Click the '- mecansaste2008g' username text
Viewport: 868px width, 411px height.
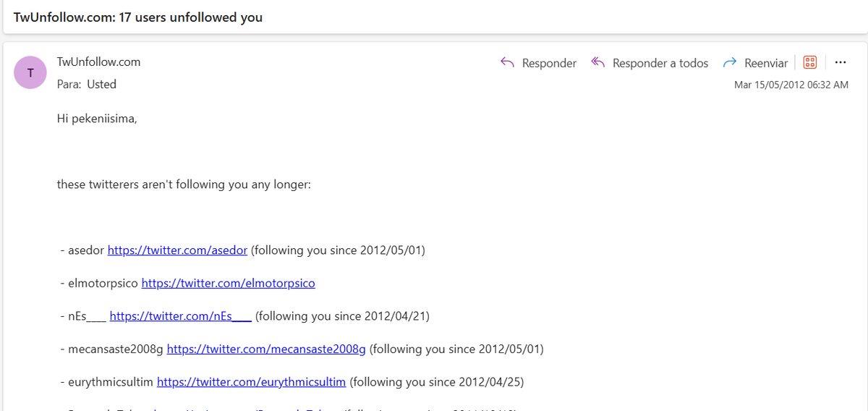(112, 349)
